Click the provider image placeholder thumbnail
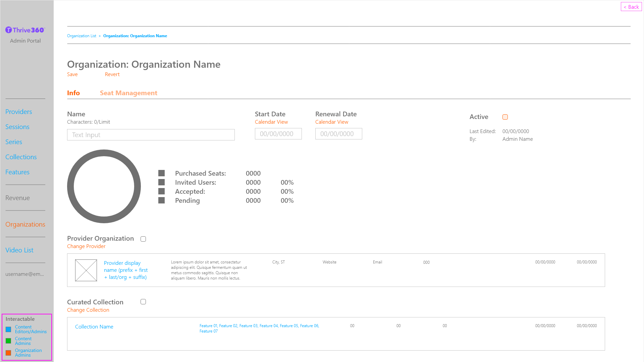Image resolution: width=644 pixels, height=362 pixels. 86,270
